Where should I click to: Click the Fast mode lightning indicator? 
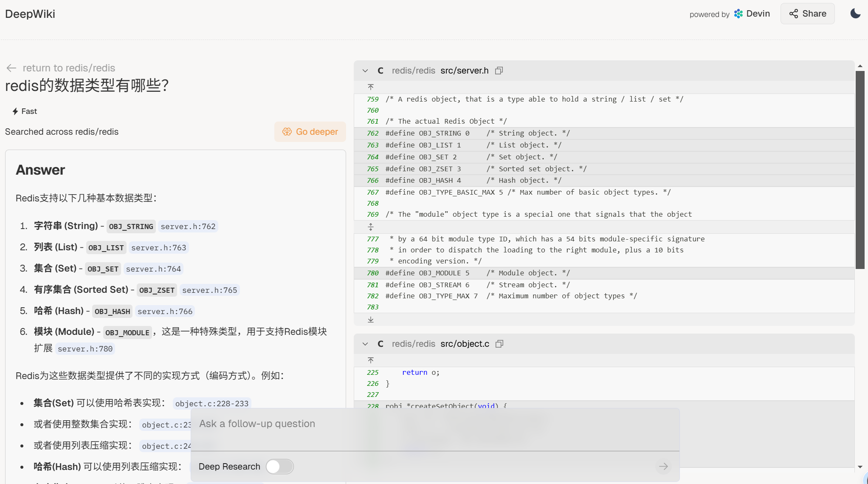pyautogui.click(x=25, y=111)
